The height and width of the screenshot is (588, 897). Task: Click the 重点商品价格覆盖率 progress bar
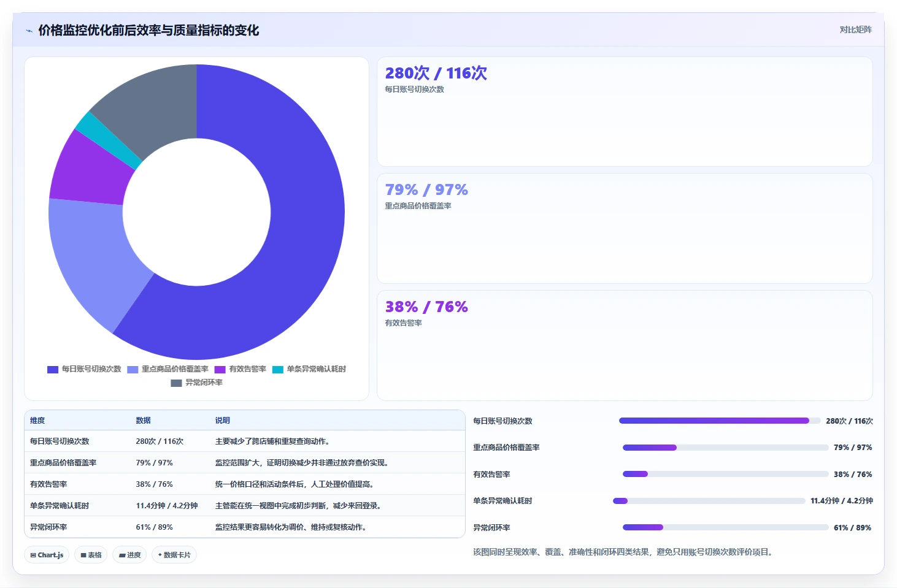[725, 448]
